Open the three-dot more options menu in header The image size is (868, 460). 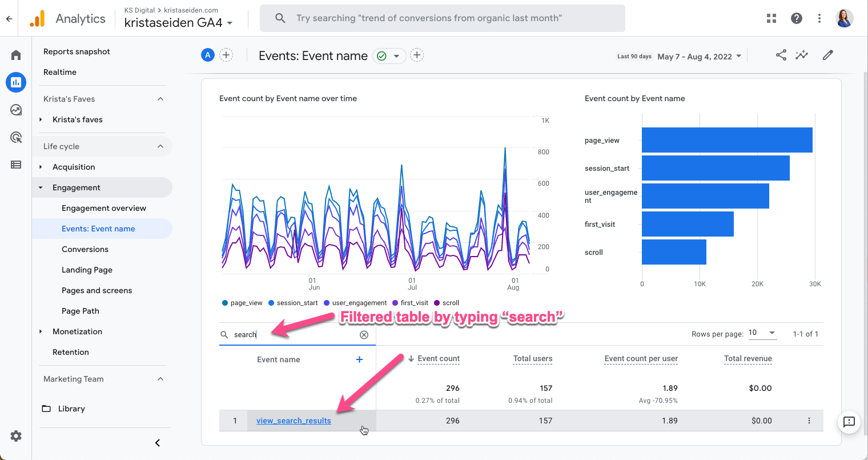point(819,18)
